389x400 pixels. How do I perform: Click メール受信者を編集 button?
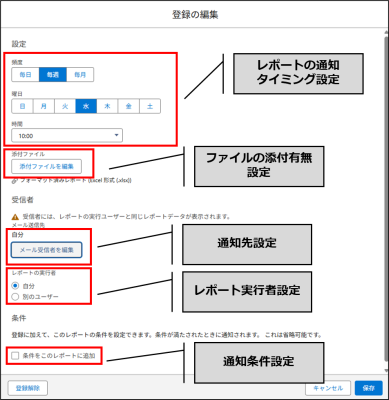[x=46, y=250]
